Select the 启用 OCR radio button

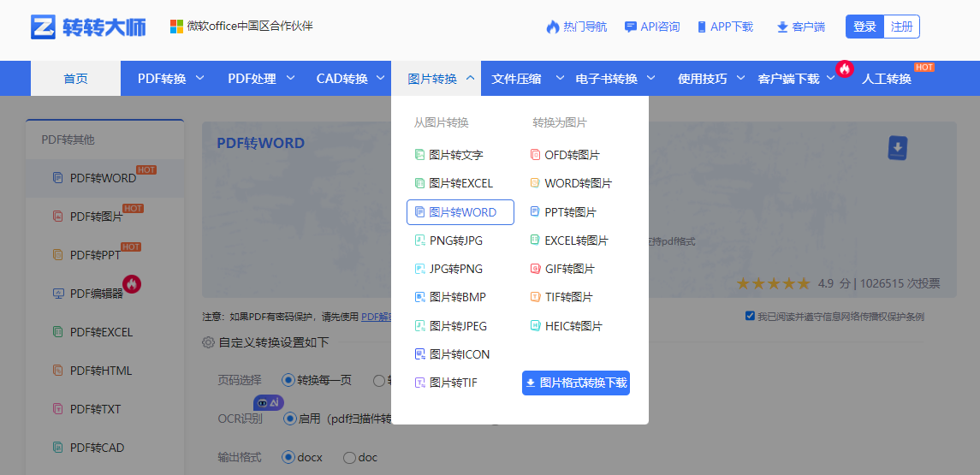(x=290, y=419)
